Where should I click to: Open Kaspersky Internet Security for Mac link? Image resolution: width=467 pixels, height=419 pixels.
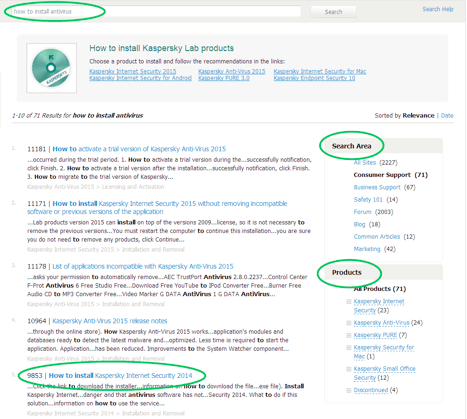coord(320,71)
